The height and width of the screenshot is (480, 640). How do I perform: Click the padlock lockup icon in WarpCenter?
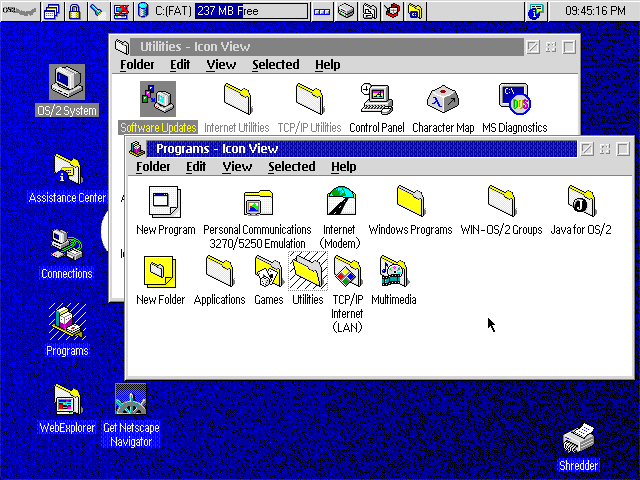(74, 12)
